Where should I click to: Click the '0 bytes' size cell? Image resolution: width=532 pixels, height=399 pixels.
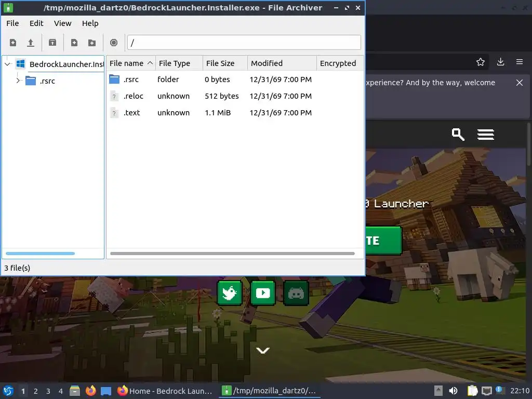pos(217,79)
